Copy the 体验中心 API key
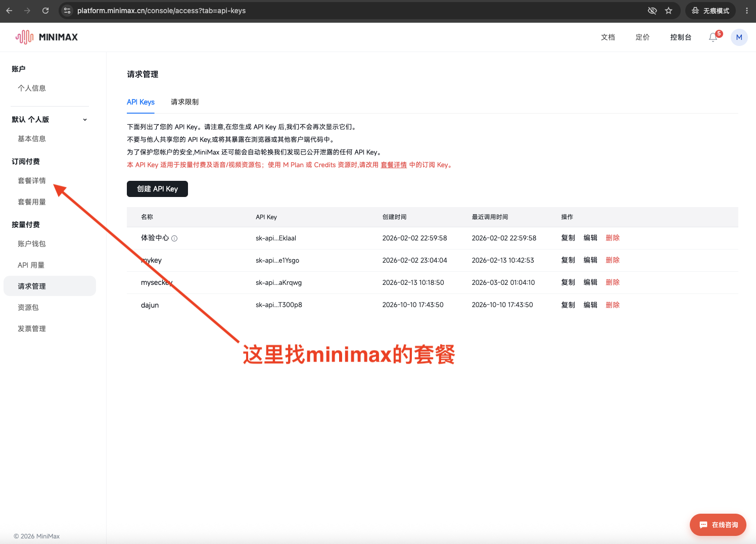 tap(568, 238)
